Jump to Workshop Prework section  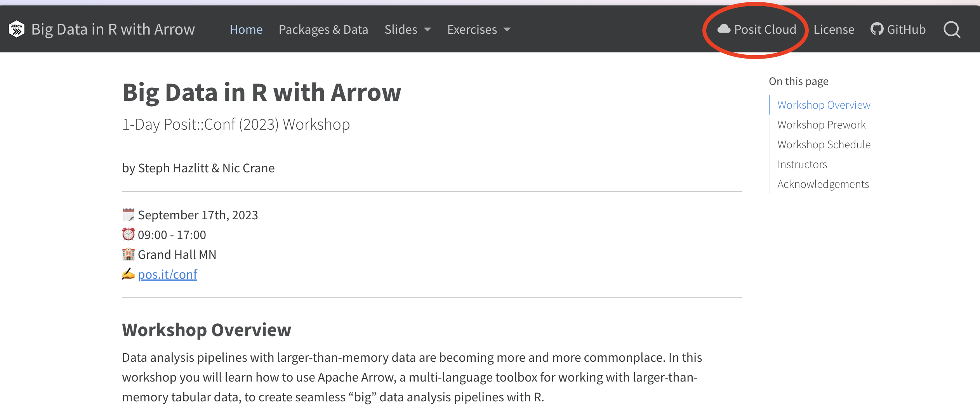(x=822, y=125)
